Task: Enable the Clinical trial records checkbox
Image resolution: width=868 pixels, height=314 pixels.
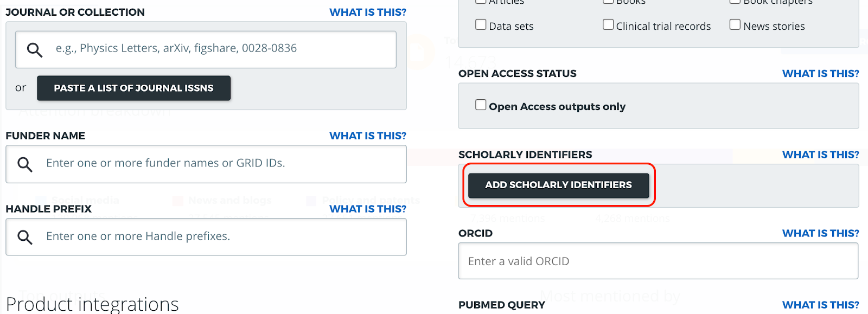Action: tap(608, 25)
